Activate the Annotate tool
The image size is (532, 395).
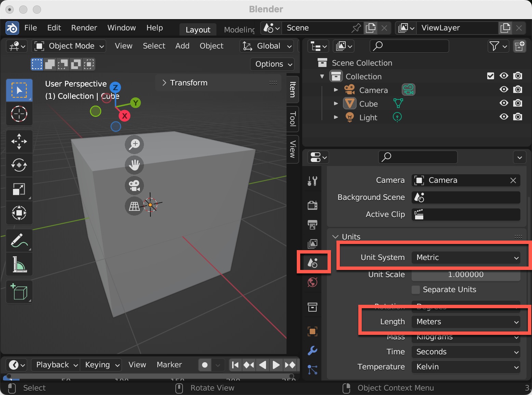point(19,240)
